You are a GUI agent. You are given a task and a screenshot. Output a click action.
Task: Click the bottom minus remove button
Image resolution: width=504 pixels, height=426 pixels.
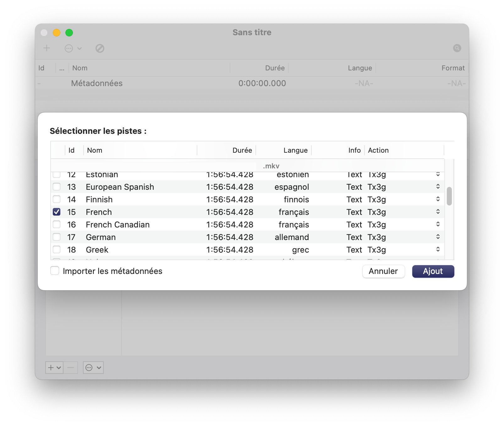[x=71, y=368]
